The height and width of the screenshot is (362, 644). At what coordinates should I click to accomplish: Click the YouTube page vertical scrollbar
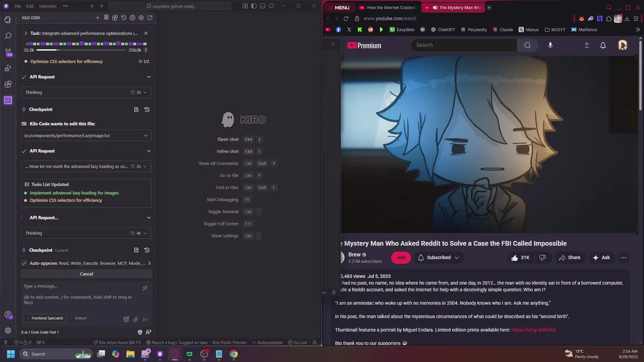point(641,75)
